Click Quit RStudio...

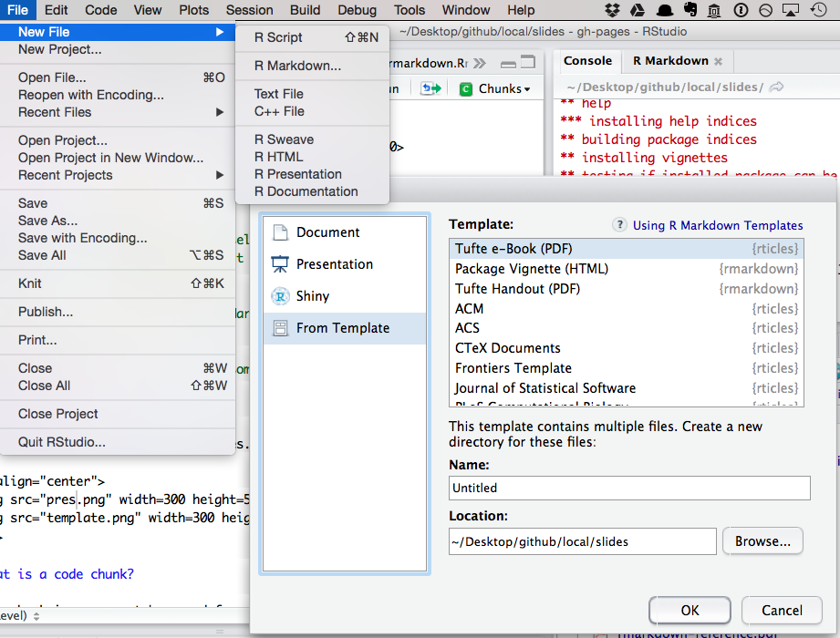(118, 443)
